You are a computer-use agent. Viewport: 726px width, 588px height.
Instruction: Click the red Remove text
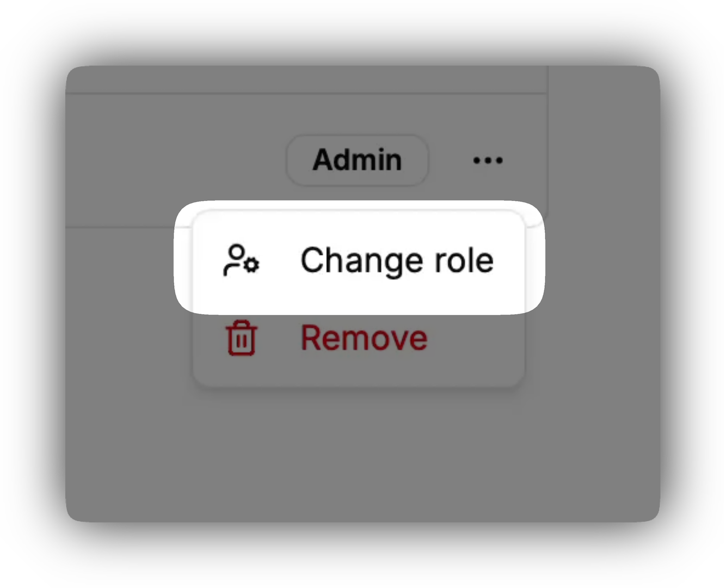point(364,338)
